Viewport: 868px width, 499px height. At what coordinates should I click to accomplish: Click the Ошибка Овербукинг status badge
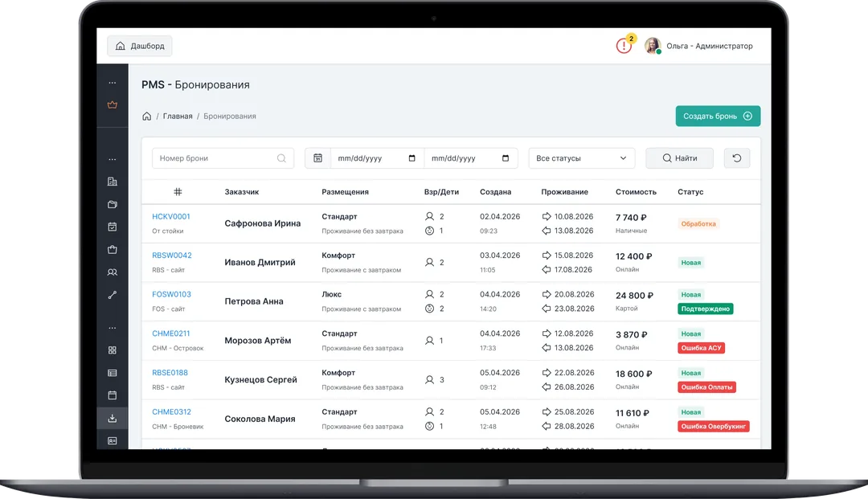pos(714,427)
